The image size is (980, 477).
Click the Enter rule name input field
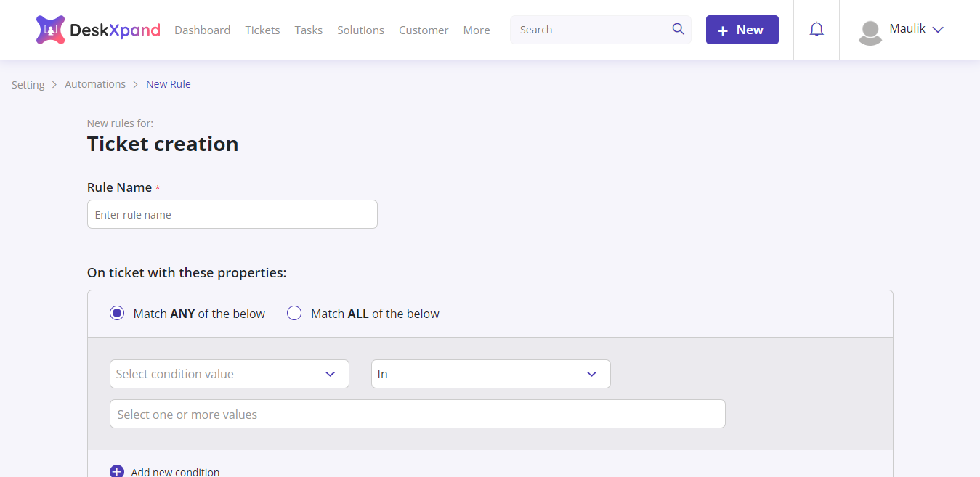(x=232, y=214)
